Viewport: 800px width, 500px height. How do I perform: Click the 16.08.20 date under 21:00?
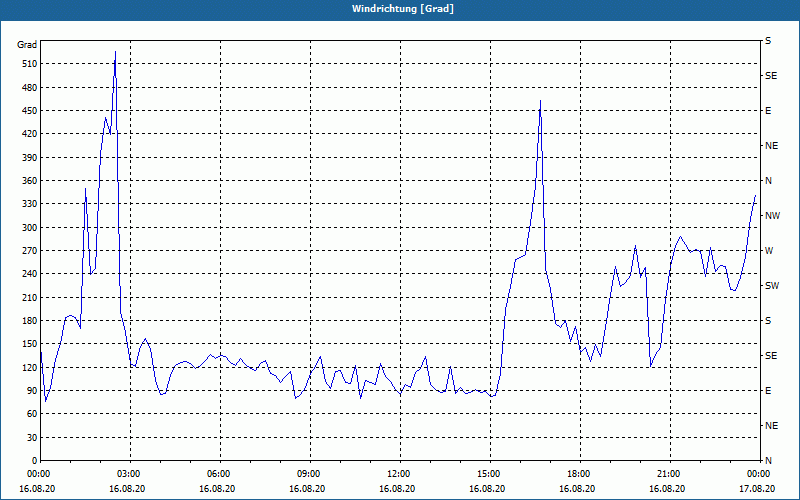tap(667, 489)
